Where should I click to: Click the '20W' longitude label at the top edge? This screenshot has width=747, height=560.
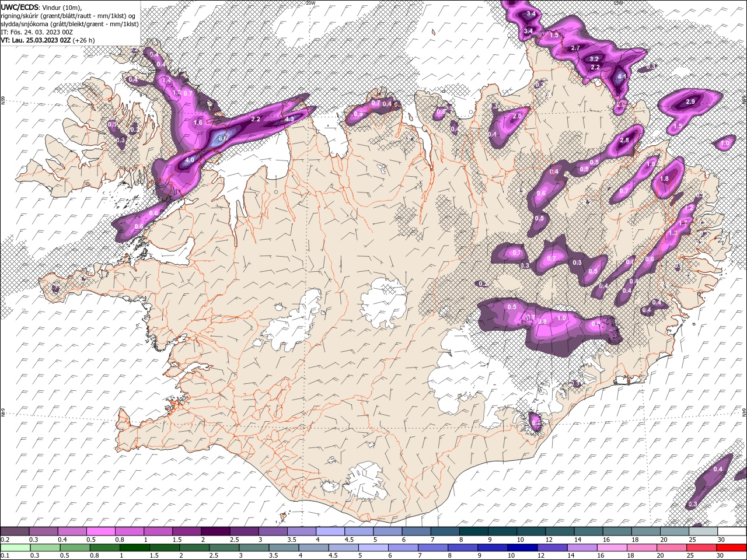pyautogui.click(x=310, y=3)
